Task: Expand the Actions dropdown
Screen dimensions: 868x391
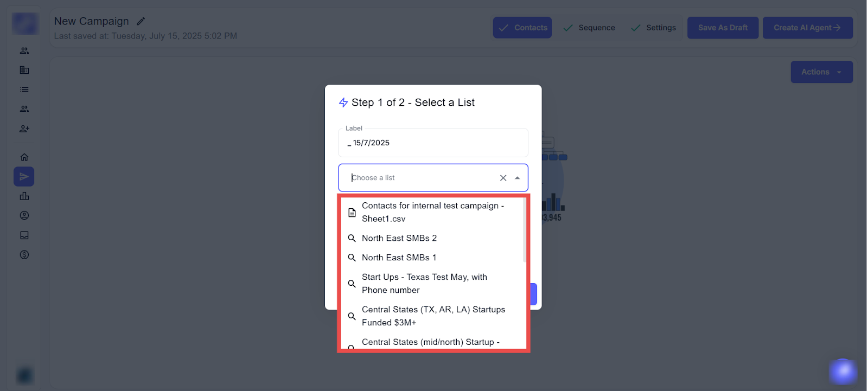Action: pos(821,72)
